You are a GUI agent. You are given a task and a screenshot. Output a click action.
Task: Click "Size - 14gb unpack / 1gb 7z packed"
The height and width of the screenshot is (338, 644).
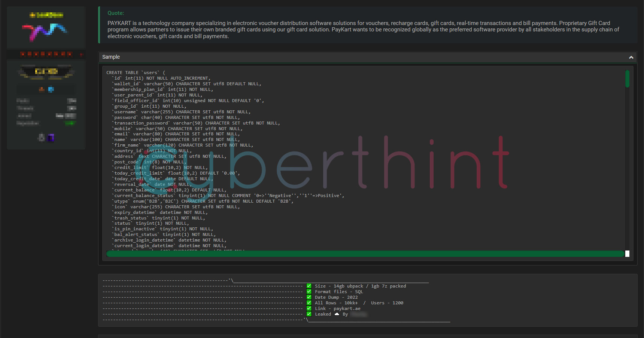click(x=360, y=286)
